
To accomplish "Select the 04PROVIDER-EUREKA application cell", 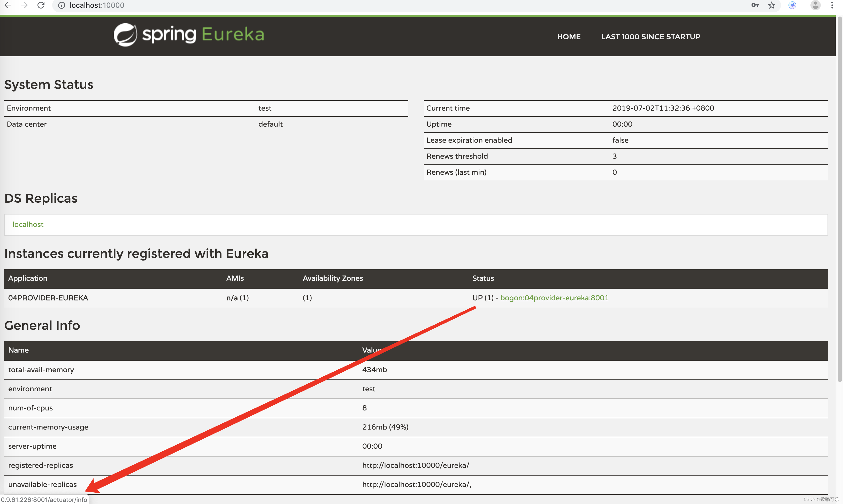I will coord(48,298).
